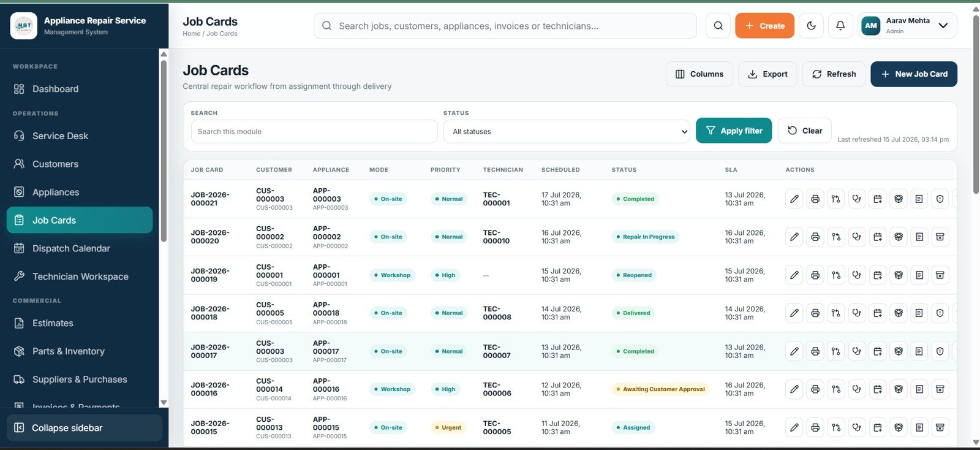Click the New Job Card button
The width and height of the screenshot is (980, 450).
(914, 74)
